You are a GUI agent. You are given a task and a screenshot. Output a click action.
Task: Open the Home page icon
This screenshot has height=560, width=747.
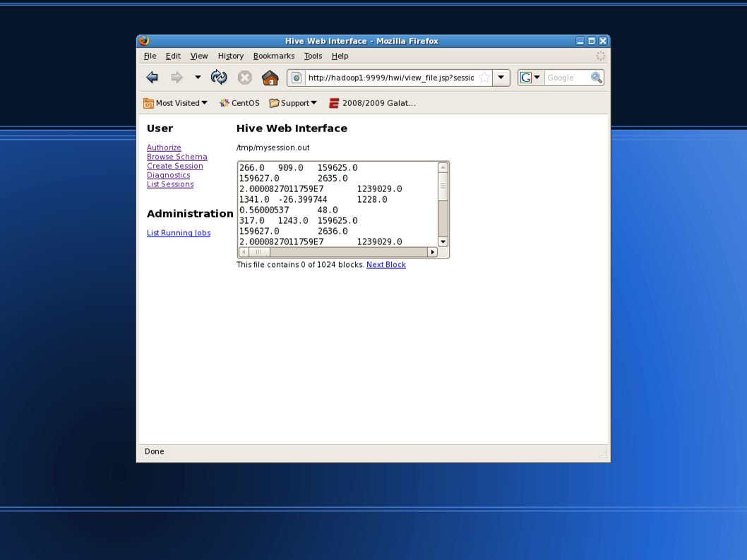tap(270, 77)
